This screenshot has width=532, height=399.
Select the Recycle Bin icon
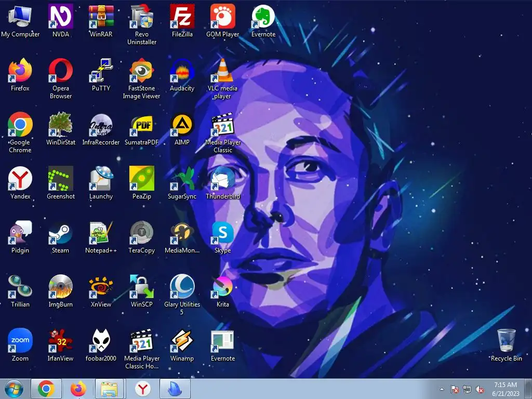coord(506,340)
